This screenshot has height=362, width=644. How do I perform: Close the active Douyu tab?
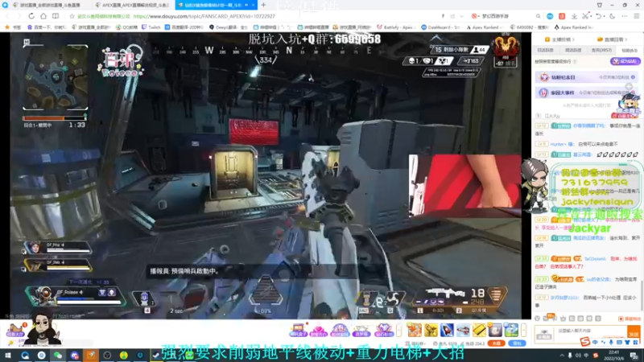coord(253,5)
